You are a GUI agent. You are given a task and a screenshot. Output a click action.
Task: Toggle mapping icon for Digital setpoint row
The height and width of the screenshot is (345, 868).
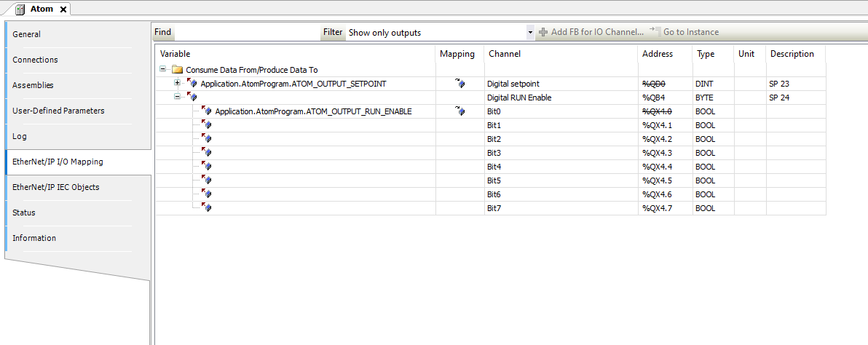tap(460, 84)
